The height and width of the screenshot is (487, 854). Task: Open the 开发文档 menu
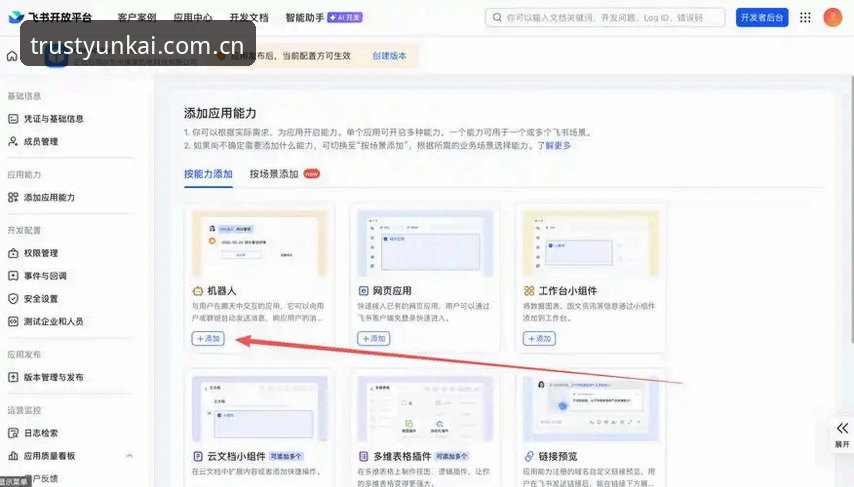coord(249,17)
